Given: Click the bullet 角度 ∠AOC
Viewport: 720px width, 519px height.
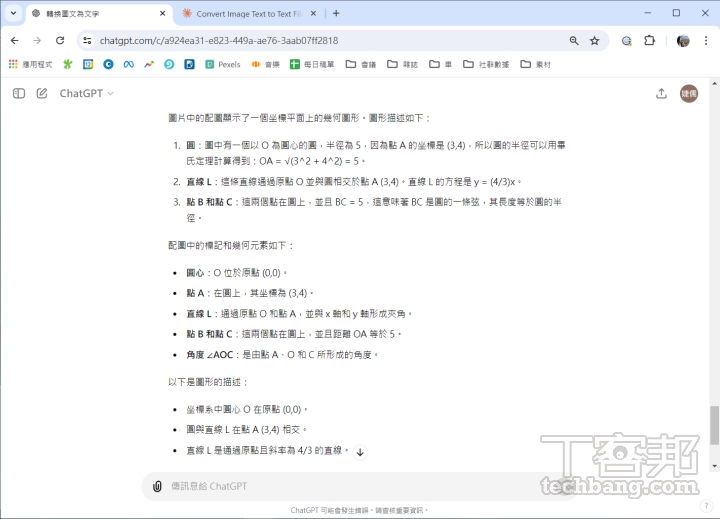Looking at the screenshot, I should point(282,355).
